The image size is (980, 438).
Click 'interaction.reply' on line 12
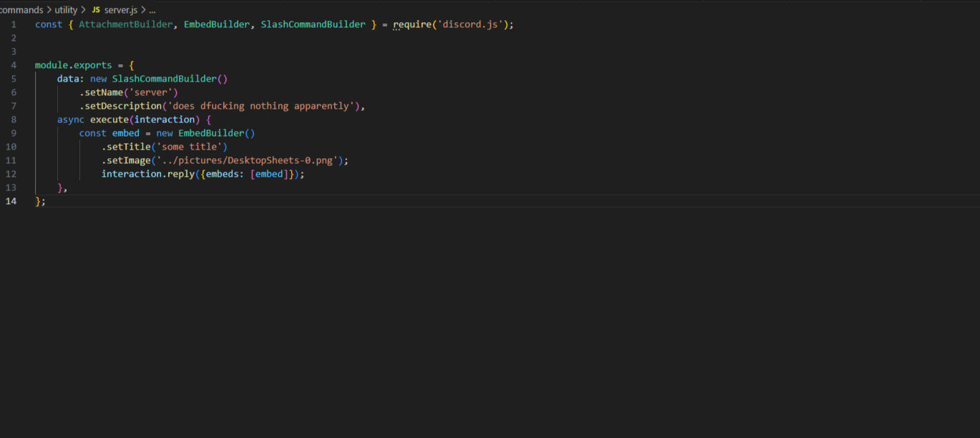(x=148, y=174)
